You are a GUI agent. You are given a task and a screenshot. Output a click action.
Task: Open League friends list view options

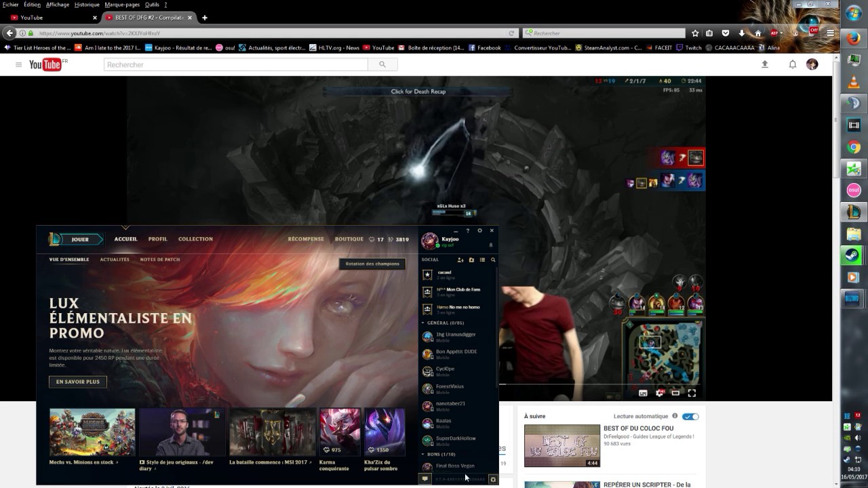click(482, 260)
